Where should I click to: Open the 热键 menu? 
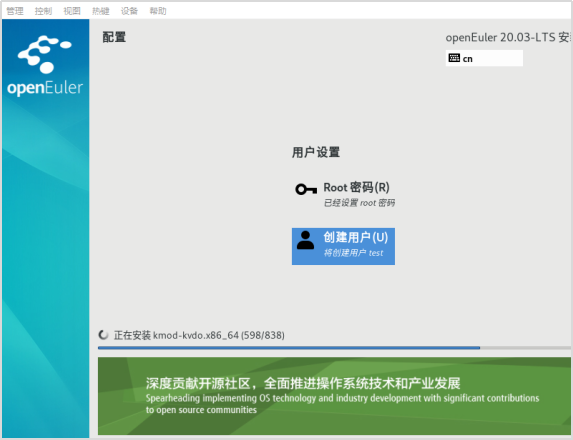[x=100, y=11]
